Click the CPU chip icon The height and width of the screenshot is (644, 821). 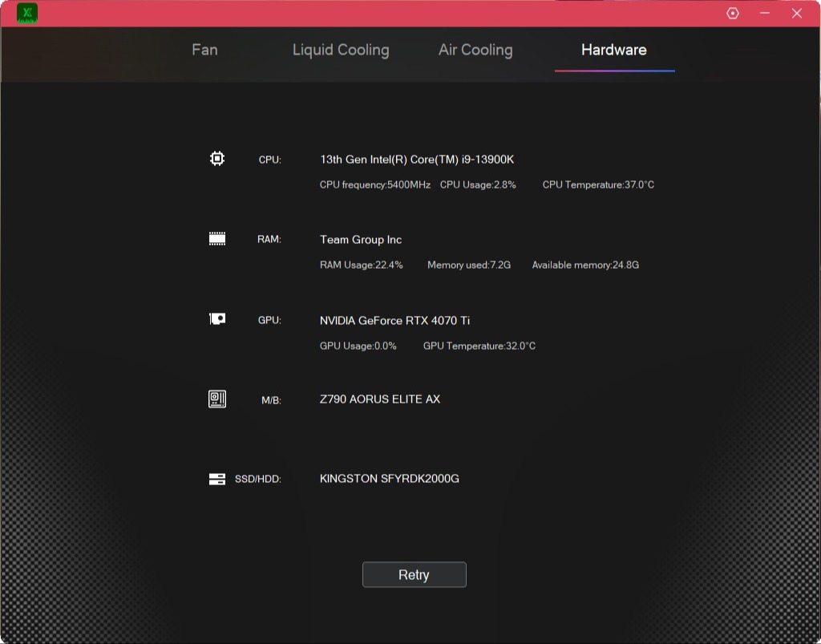point(217,158)
